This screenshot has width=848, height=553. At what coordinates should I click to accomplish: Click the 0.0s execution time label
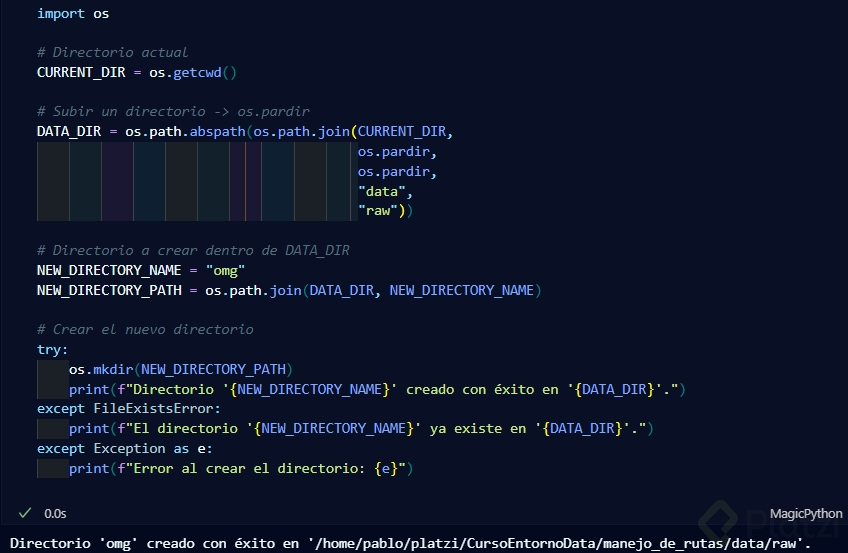pyautogui.click(x=55, y=513)
